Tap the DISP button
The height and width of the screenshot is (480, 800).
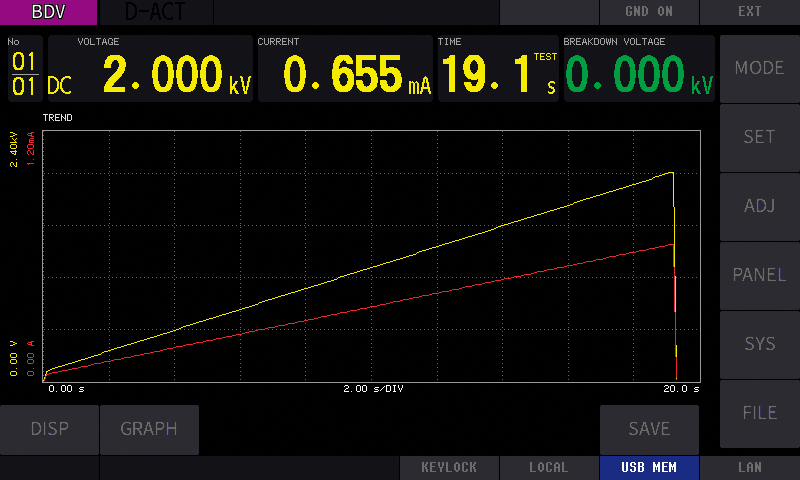pos(49,430)
